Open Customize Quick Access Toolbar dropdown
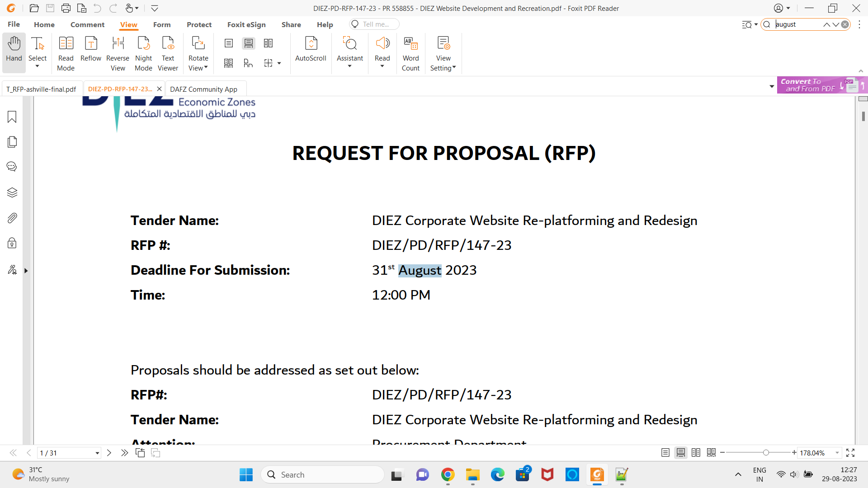Screen dimensions: 868x488 [x=154, y=8]
